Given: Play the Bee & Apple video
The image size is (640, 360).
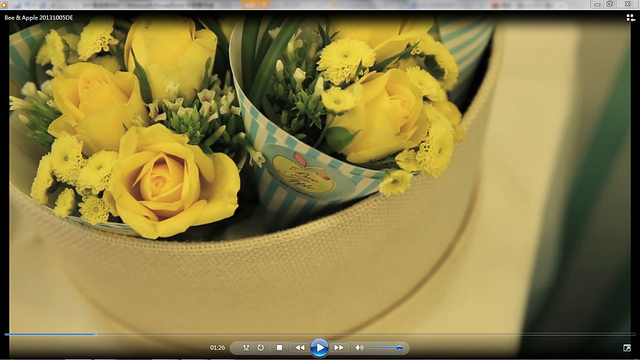Looking at the screenshot, I should coord(319,348).
